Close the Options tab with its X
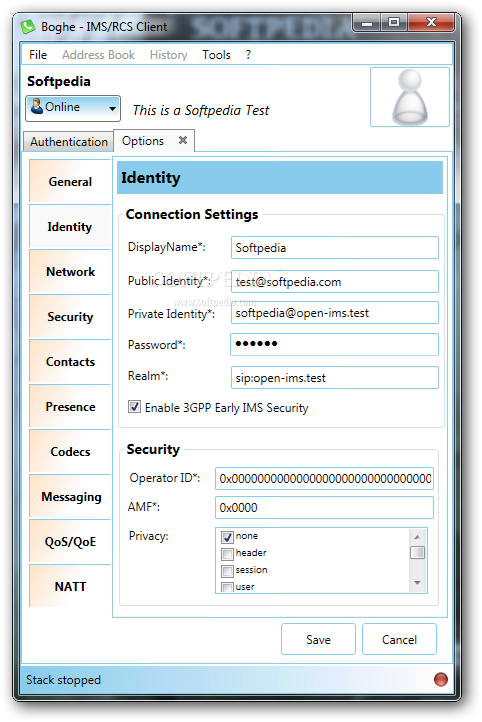Screen dimensions: 482x722 (183, 140)
